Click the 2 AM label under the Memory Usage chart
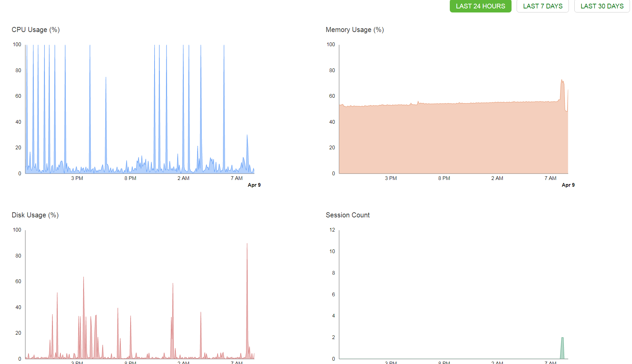Screen dimensions: 632x364 click(x=497, y=178)
